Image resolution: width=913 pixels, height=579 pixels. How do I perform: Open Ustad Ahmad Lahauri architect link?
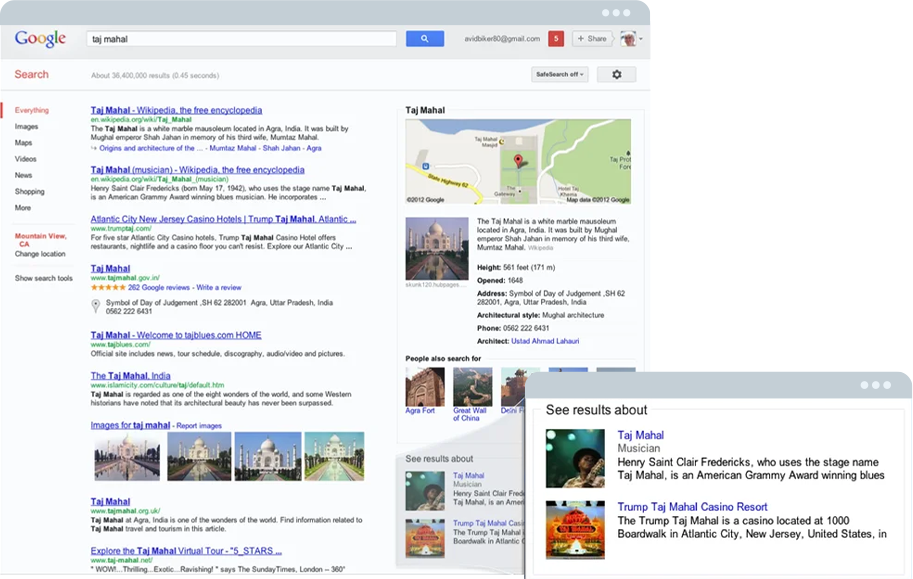click(545, 341)
